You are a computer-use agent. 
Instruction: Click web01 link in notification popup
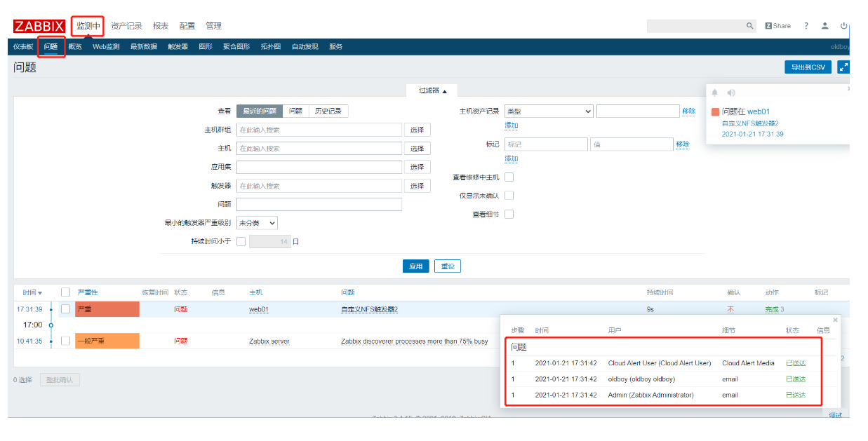coord(759,111)
